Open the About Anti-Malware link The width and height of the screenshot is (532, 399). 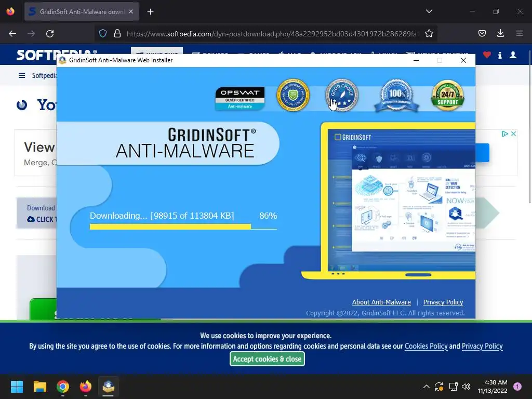[x=381, y=302]
